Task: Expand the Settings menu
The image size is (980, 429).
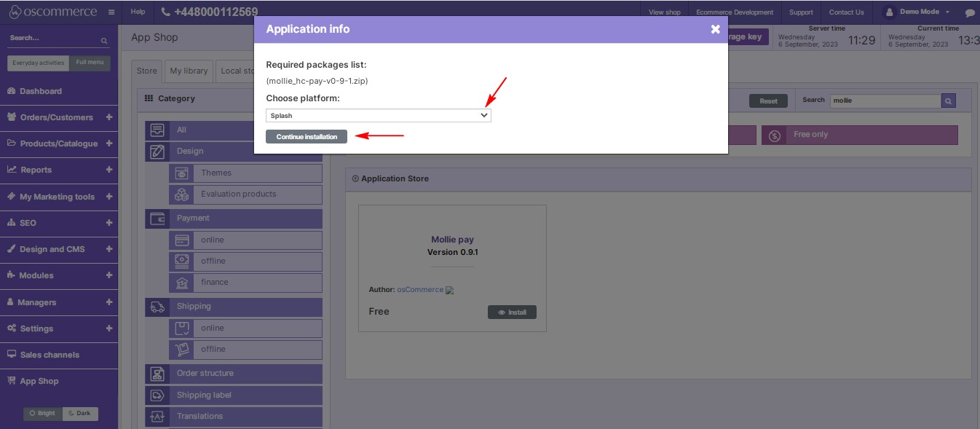Action: coord(109,328)
